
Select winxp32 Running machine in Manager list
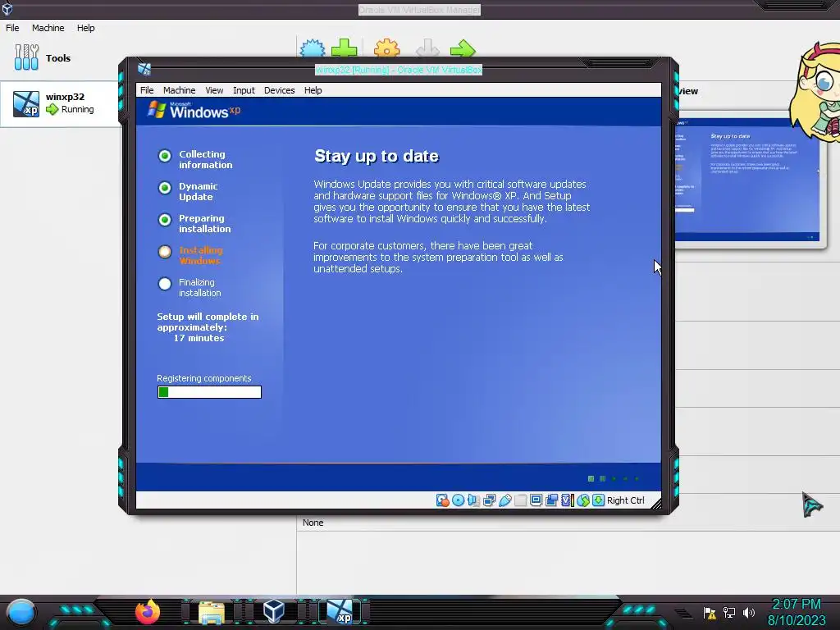(61, 103)
